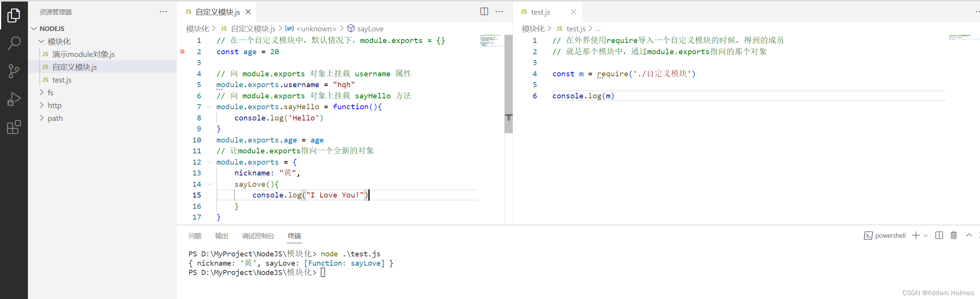The image size is (980, 299).
Task: Click the left editor vertical scrollbar thumb
Action: point(508,84)
